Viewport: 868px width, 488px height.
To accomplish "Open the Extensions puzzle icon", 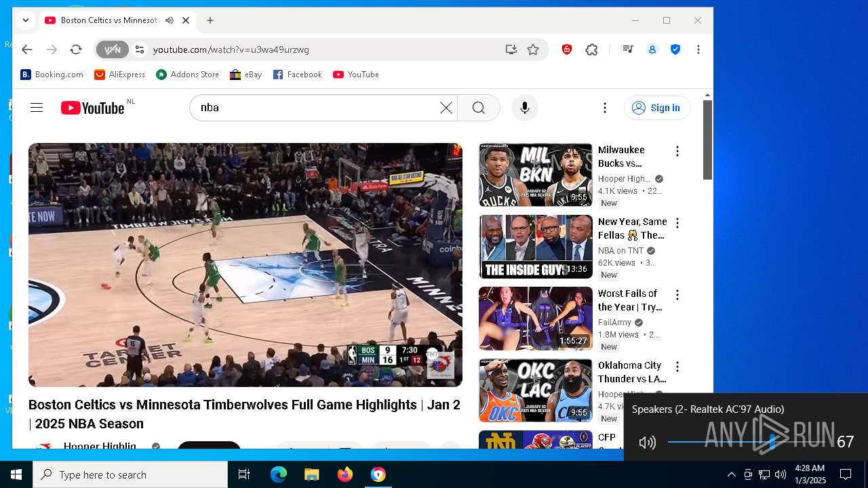I will click(592, 49).
